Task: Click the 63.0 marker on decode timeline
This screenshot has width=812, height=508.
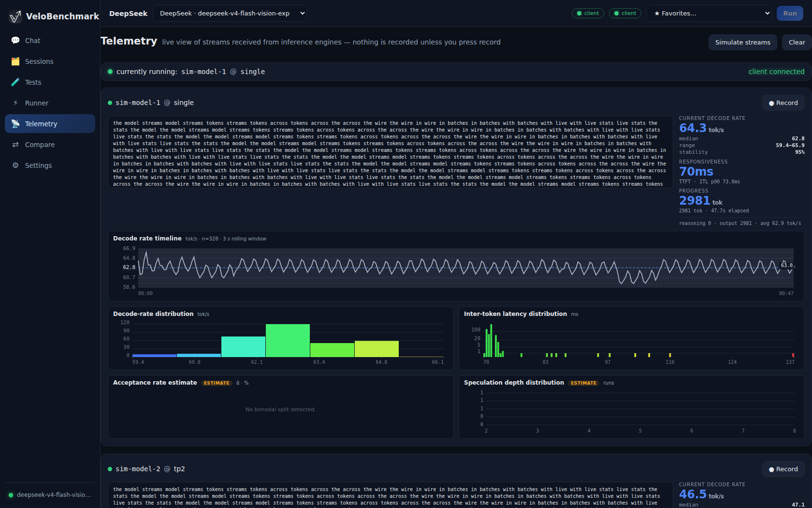Action: pyautogui.click(x=787, y=265)
